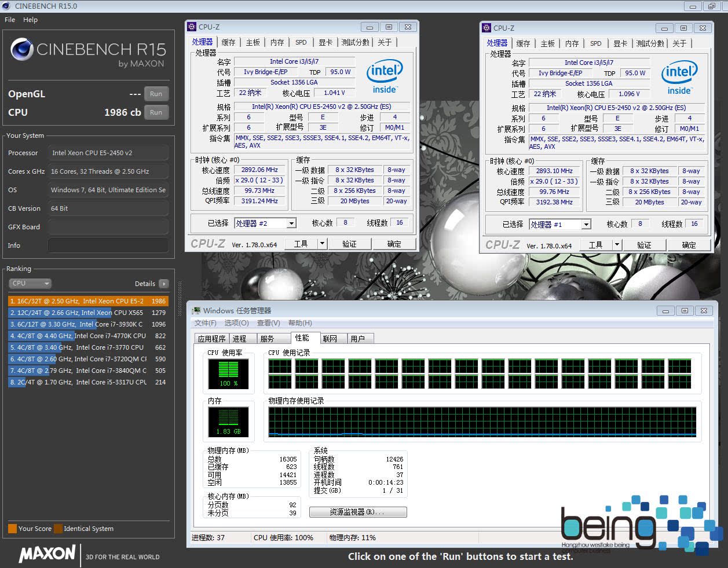The height and width of the screenshot is (568, 728).
Task: Click the GFX Board field in Cinebench
Action: point(108,227)
